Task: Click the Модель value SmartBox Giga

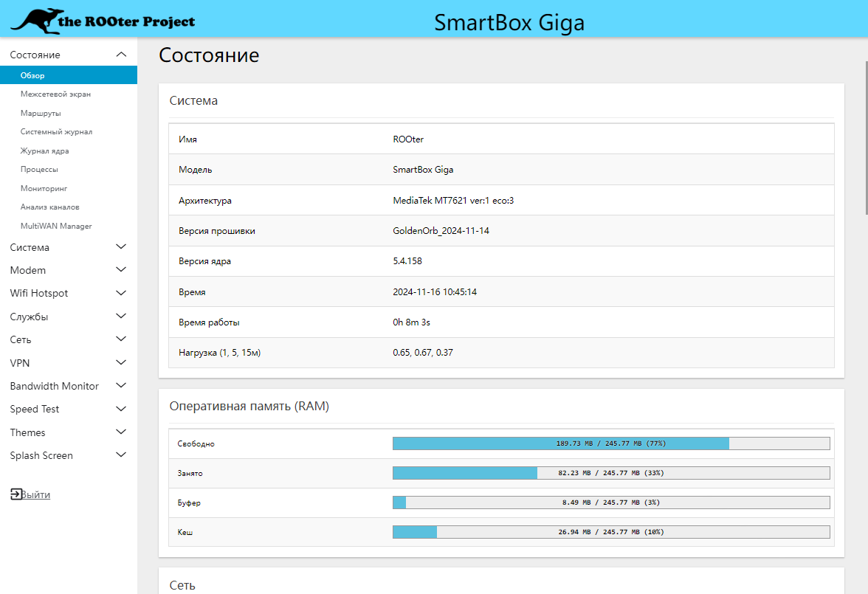Action: point(423,170)
